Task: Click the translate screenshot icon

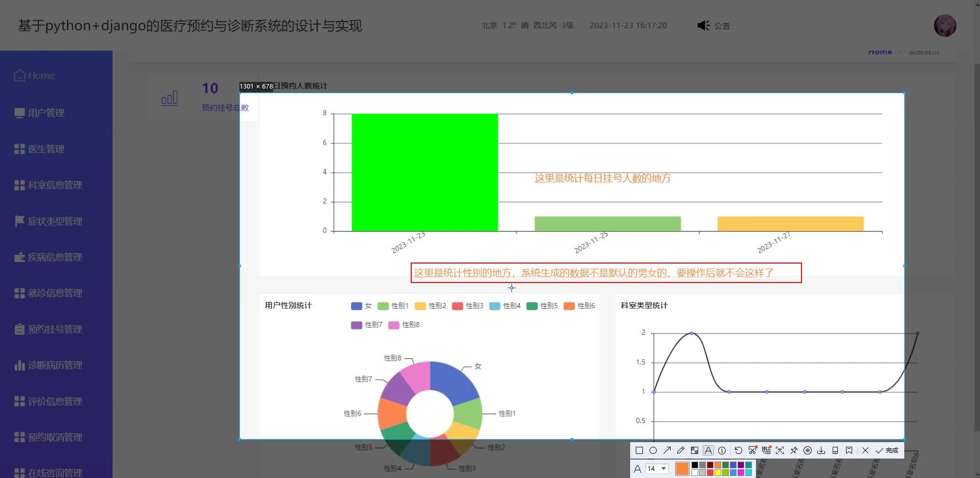Action: tap(766, 450)
